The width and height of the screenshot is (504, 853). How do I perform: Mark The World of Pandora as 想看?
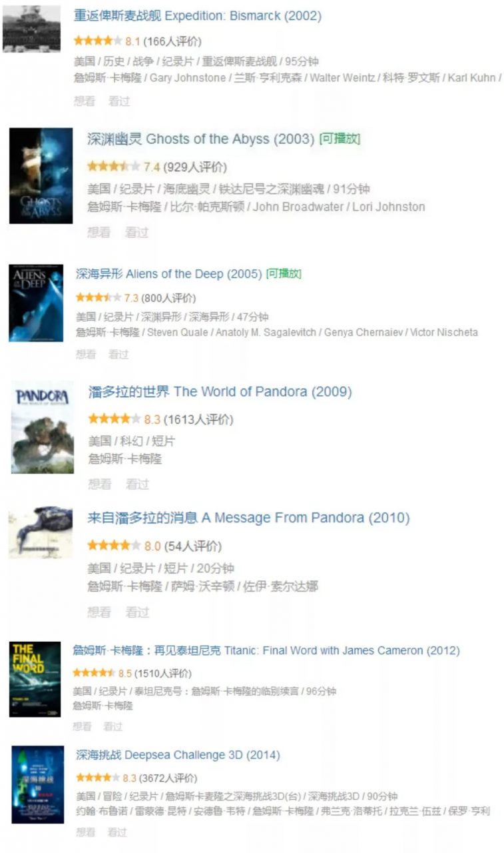pos(100,484)
